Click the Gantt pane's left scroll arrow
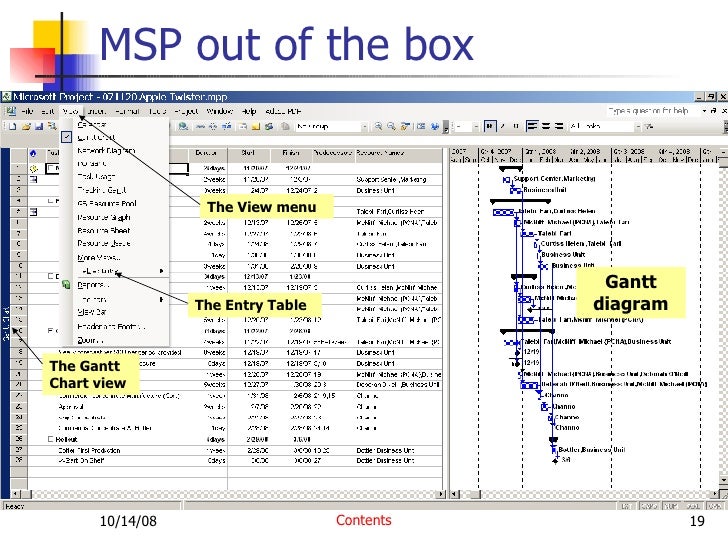Viewport: 728px width, 546px height. tap(455, 494)
